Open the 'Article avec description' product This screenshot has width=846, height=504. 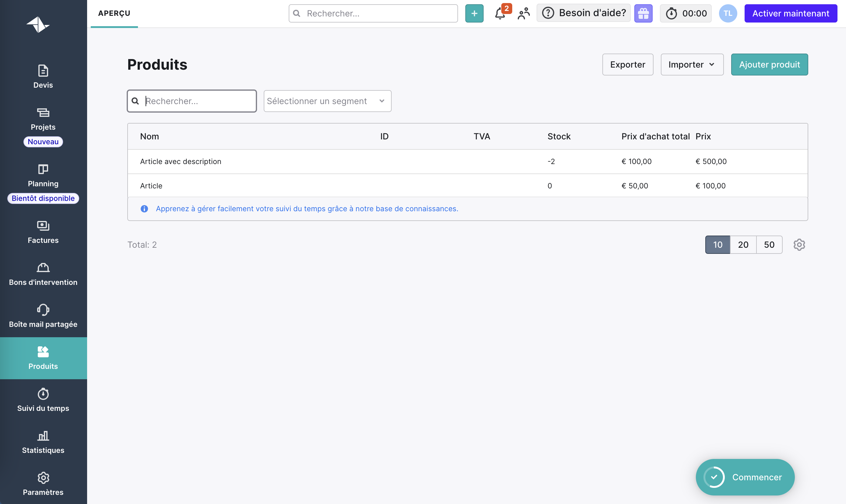pos(467,161)
